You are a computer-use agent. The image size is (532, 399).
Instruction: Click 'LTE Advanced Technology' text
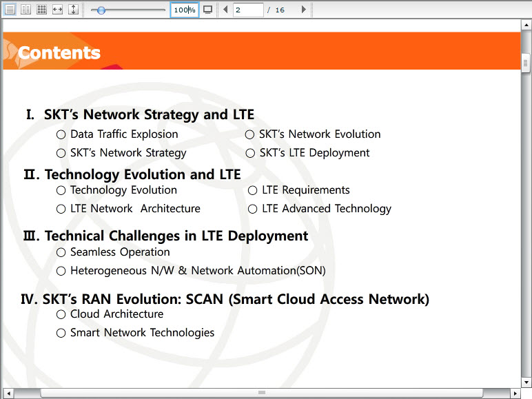click(x=327, y=209)
